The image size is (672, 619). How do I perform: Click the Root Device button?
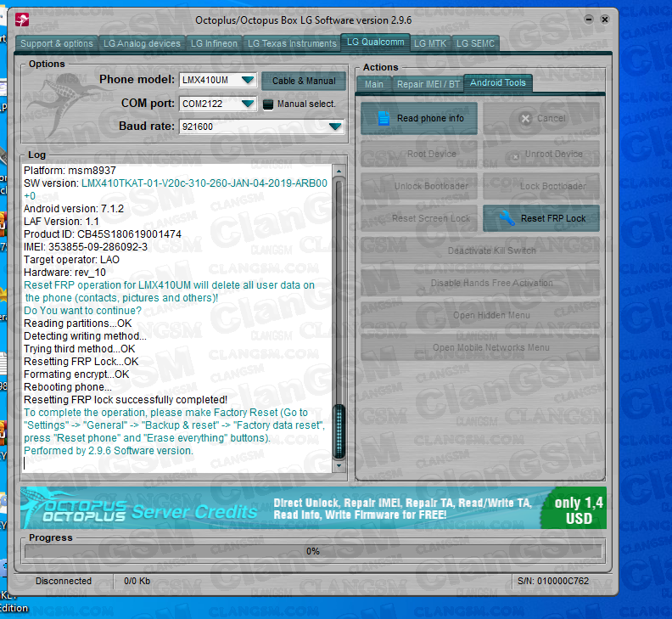tap(419, 154)
